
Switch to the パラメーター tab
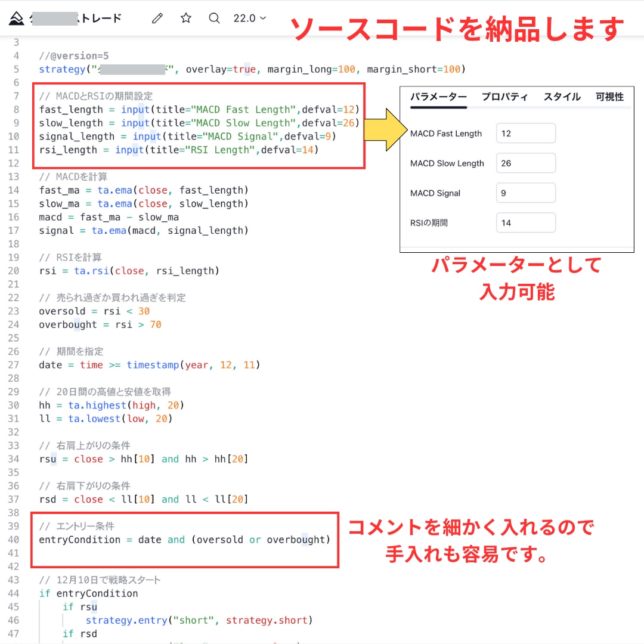438,97
